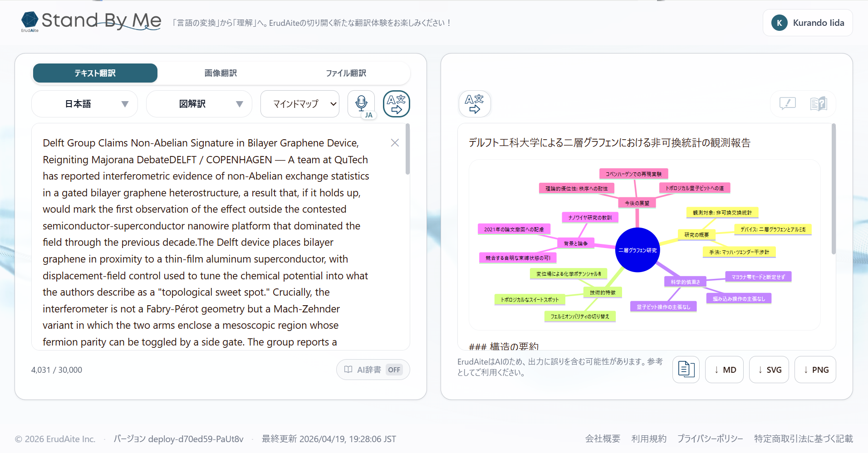The width and height of the screenshot is (868, 453).
Task: Switch to the ファイル翻訳 tab
Action: pos(346,73)
